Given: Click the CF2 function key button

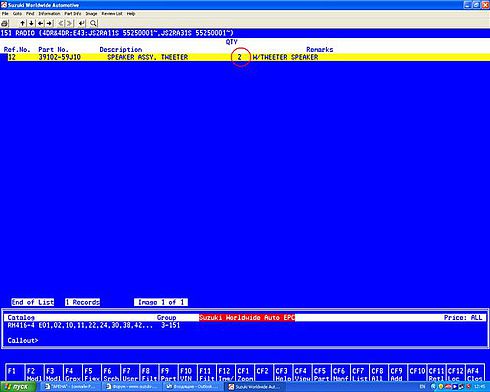Looking at the screenshot, I should click(x=264, y=374).
